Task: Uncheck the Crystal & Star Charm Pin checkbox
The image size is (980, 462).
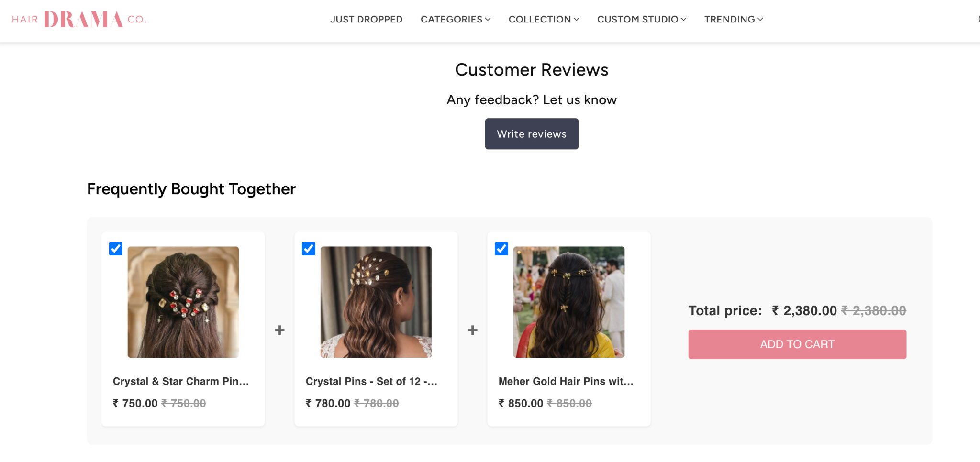Action: pyautogui.click(x=116, y=249)
